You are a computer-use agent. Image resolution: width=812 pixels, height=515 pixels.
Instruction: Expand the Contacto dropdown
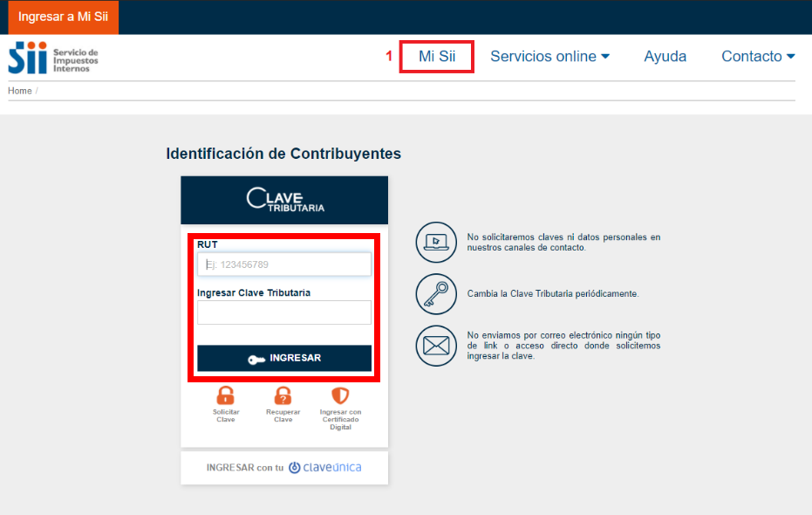758,56
